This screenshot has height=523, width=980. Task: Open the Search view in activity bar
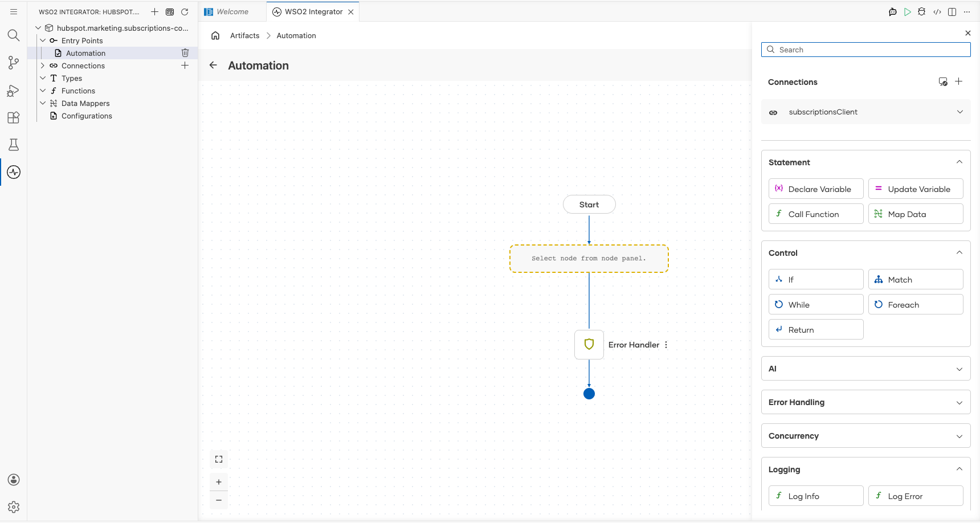pos(14,35)
